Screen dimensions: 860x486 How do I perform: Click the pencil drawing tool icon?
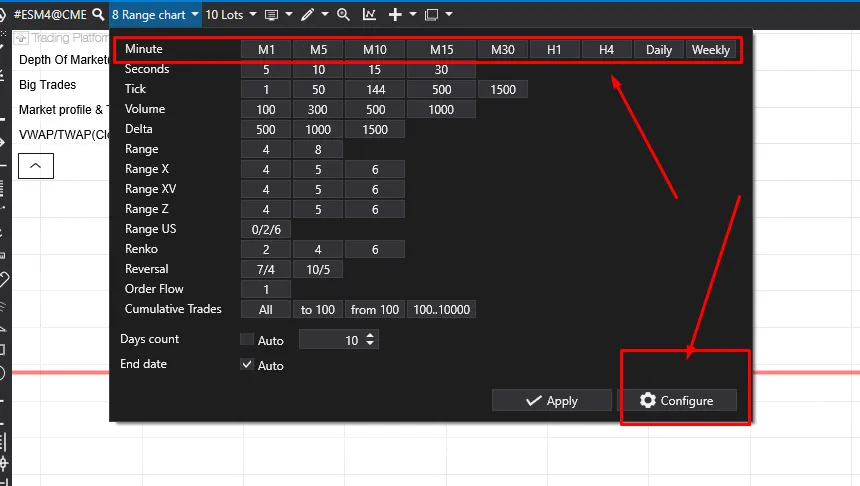307,15
